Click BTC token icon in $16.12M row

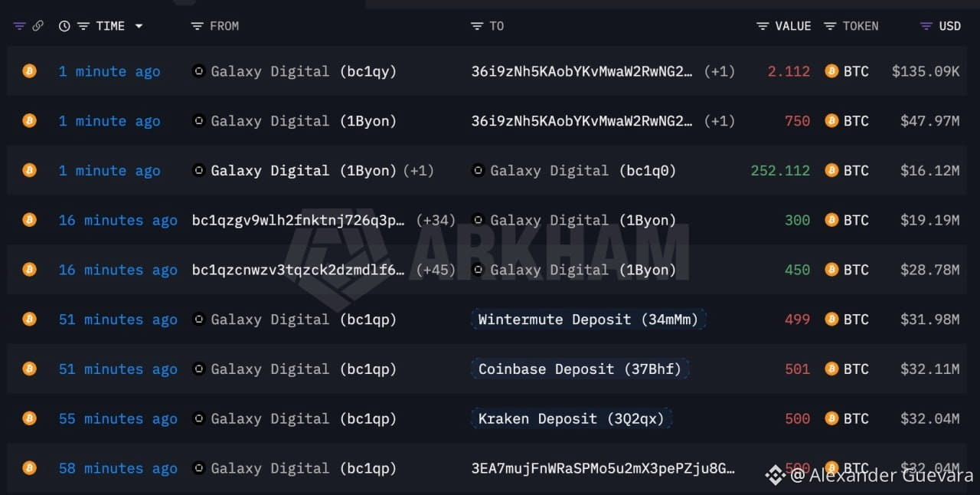[x=831, y=170]
